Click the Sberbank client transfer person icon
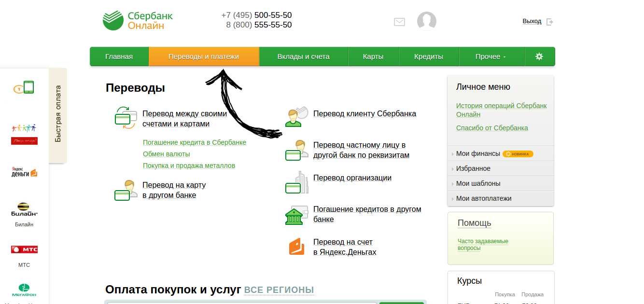The height and width of the screenshot is (304, 644). (296, 116)
